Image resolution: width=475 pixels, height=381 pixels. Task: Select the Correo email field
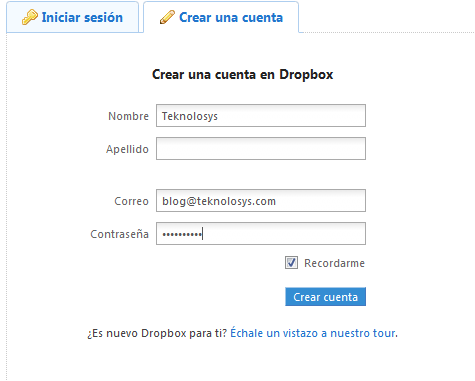pos(261,201)
